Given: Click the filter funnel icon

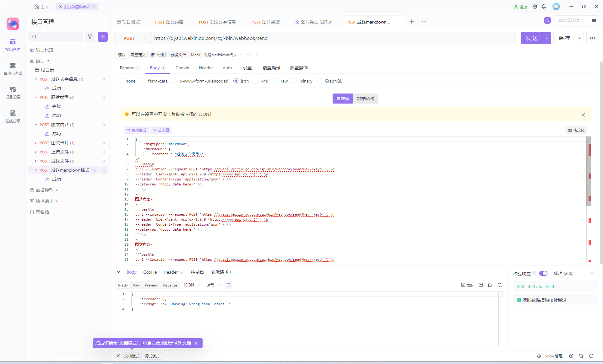Looking at the screenshot, I should click(x=90, y=37).
